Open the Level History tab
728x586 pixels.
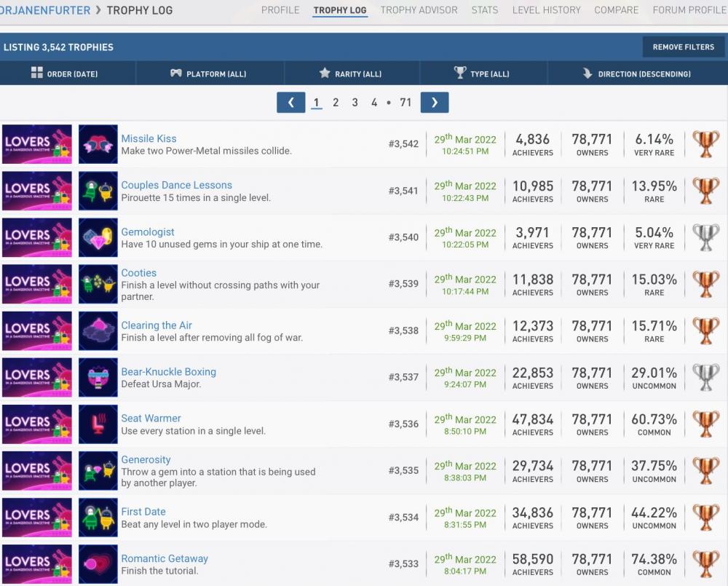pos(546,10)
